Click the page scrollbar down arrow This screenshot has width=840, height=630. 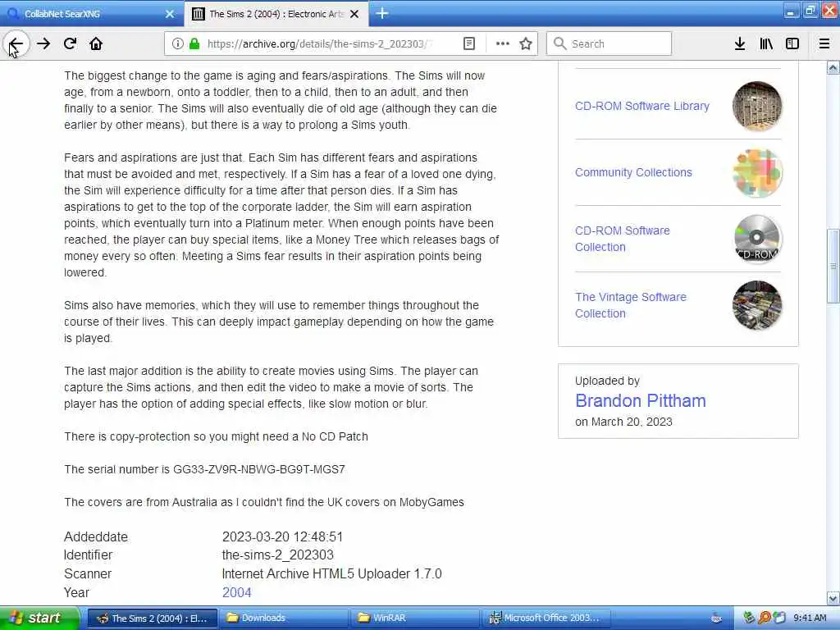(833, 598)
